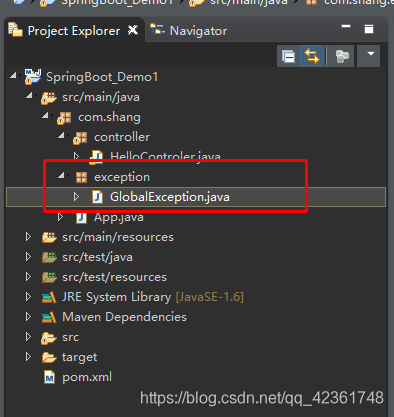Viewport: 394px width, 417px height.
Task: Click the GlobalException.java file icon
Action: click(x=97, y=197)
